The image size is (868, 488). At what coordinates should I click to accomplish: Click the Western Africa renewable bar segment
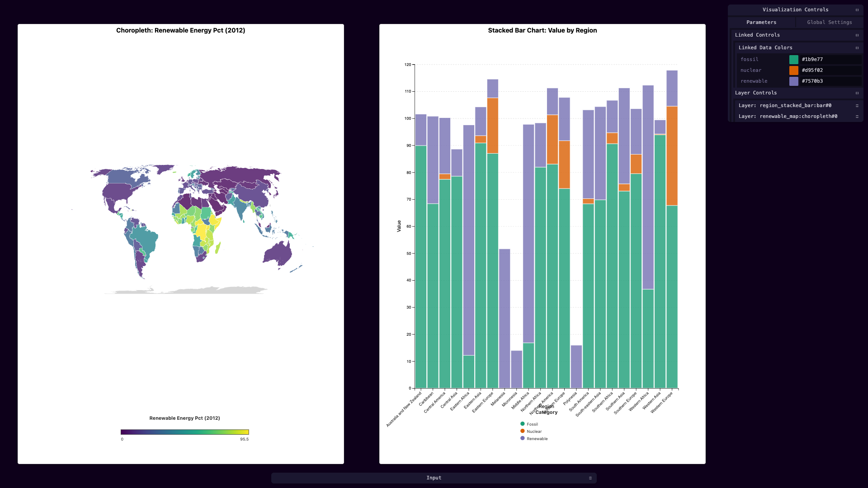click(x=648, y=188)
